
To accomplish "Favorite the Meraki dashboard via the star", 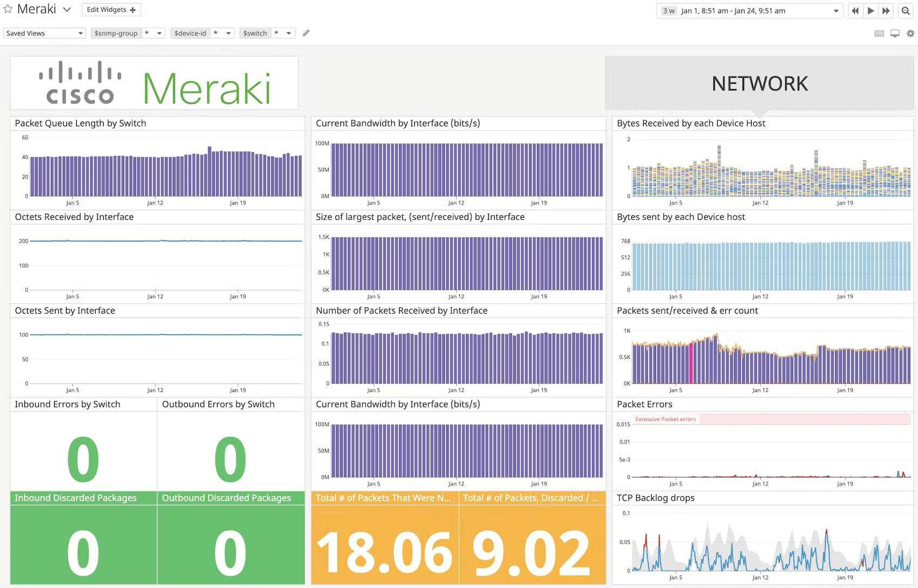I will (6, 9).
